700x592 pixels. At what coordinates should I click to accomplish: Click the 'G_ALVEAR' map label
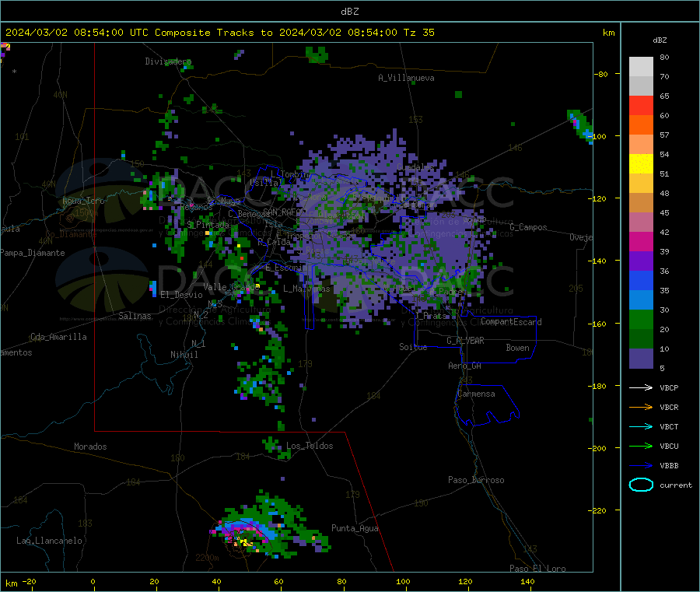(x=465, y=341)
